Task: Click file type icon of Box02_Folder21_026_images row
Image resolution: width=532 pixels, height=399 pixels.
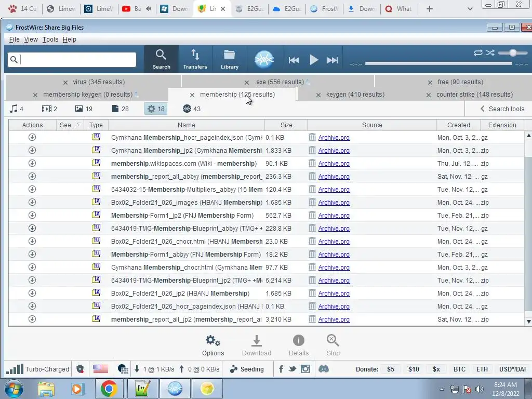Action: [96, 202]
